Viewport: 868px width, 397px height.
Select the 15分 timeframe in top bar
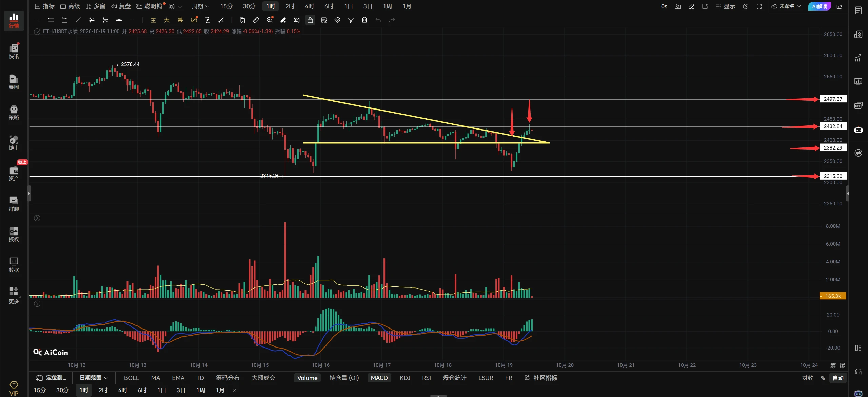pyautogui.click(x=226, y=6)
